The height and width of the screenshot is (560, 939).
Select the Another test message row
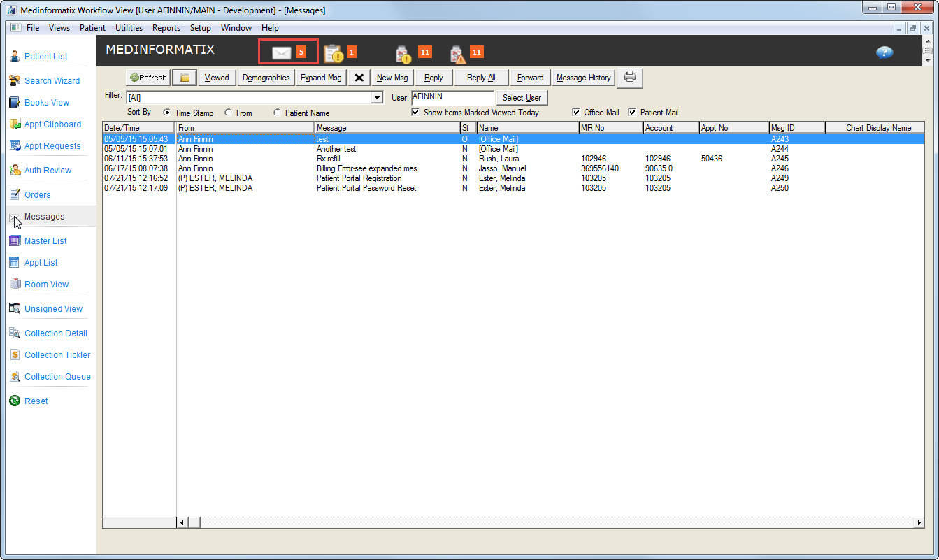coord(514,149)
